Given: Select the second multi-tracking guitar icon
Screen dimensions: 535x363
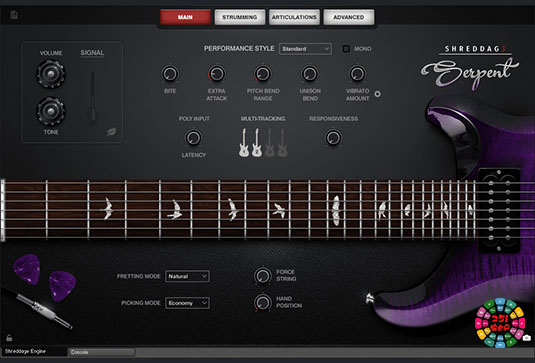Looking at the screenshot, I should pyautogui.click(x=257, y=143).
